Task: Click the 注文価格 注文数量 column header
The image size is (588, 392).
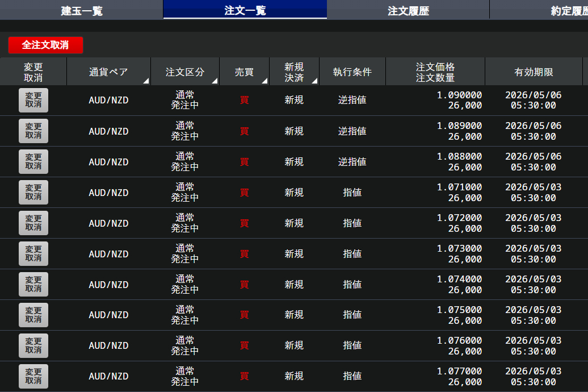Action: tap(435, 72)
